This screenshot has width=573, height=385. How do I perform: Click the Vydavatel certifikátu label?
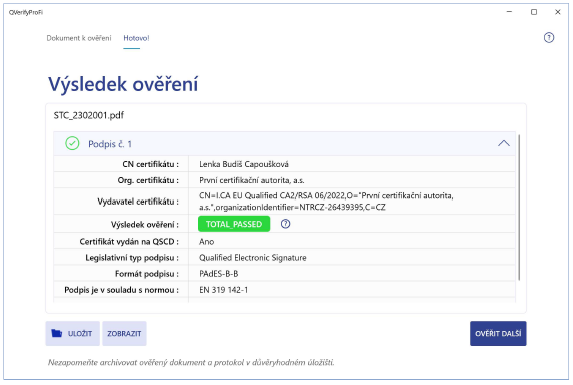[x=138, y=202]
